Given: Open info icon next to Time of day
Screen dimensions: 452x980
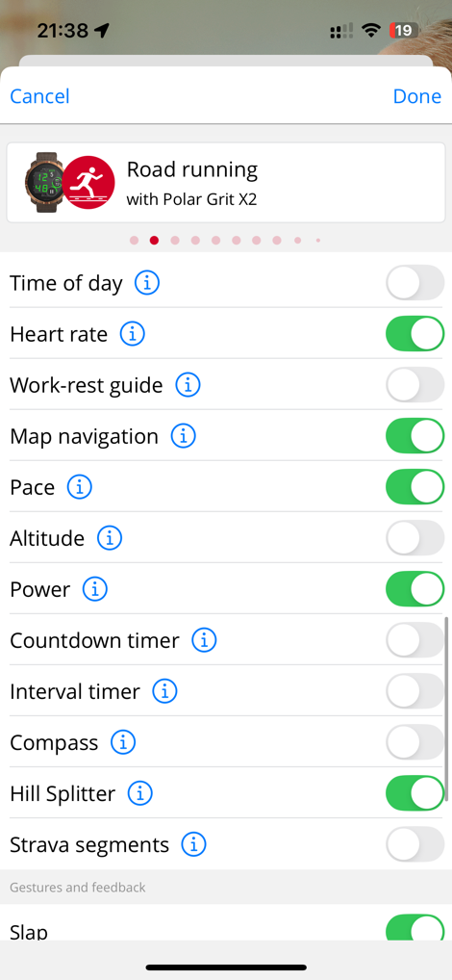Looking at the screenshot, I should [x=147, y=283].
